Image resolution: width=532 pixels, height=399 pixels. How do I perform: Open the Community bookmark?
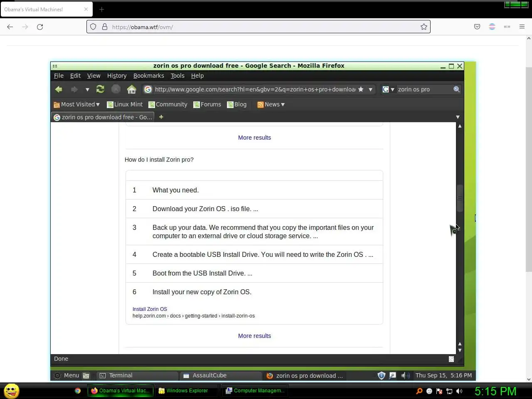coord(168,105)
